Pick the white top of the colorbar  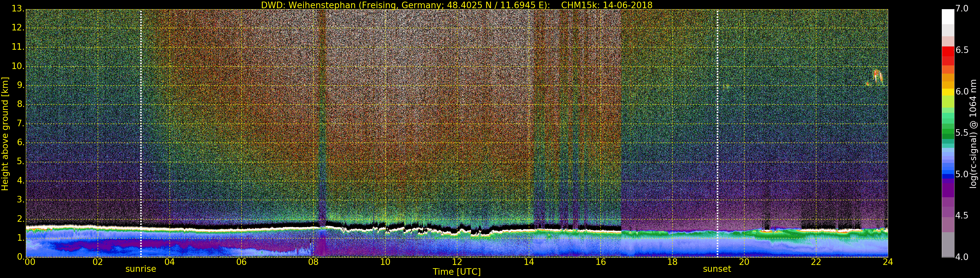coord(948,16)
